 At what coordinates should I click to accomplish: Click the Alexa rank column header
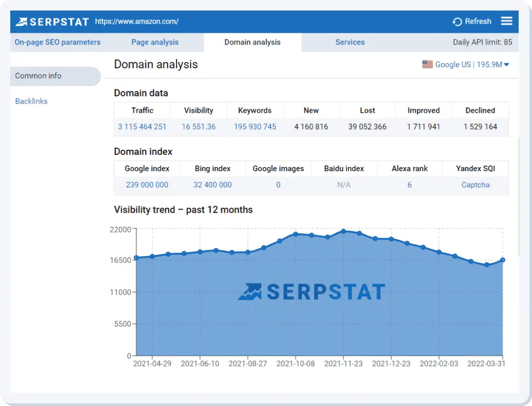tap(409, 169)
